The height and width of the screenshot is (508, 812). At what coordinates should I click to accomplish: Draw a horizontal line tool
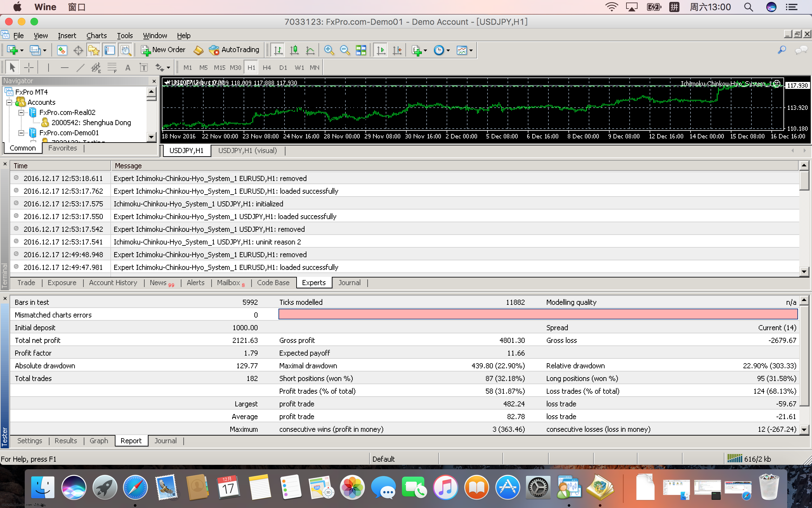[x=65, y=68]
